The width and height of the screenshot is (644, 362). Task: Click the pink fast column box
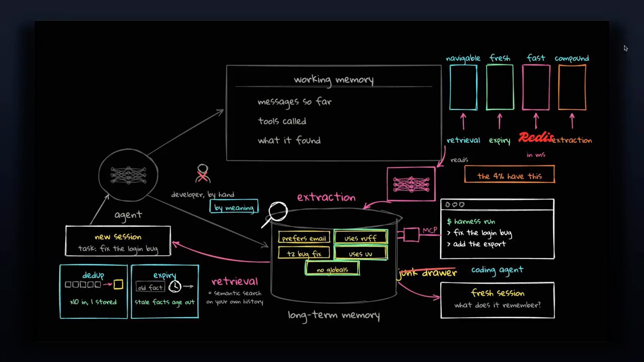pos(536,87)
